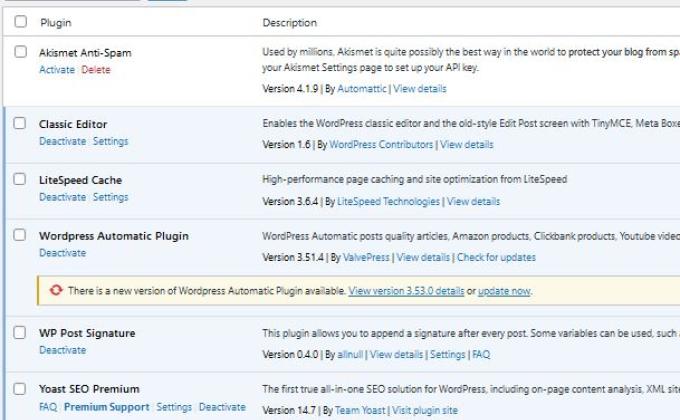Click the Yoast SEO Premium plugin name

89,389
